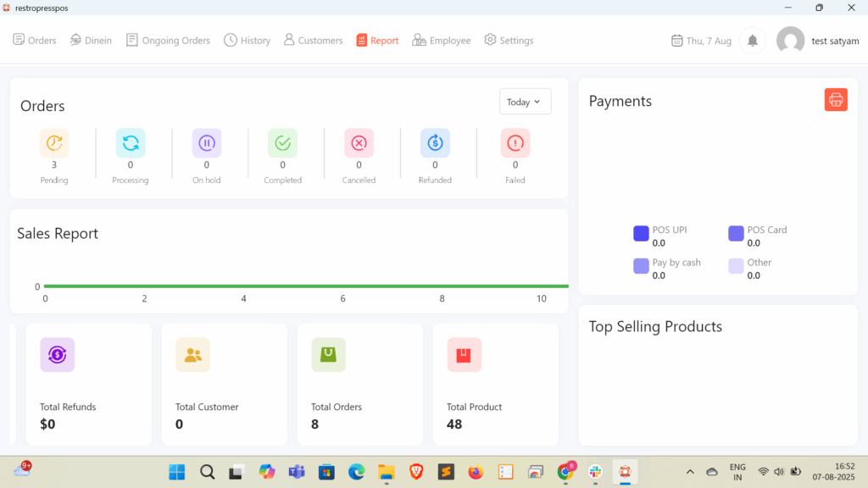
Task: Open the test satyam user menu
Action: point(817,41)
